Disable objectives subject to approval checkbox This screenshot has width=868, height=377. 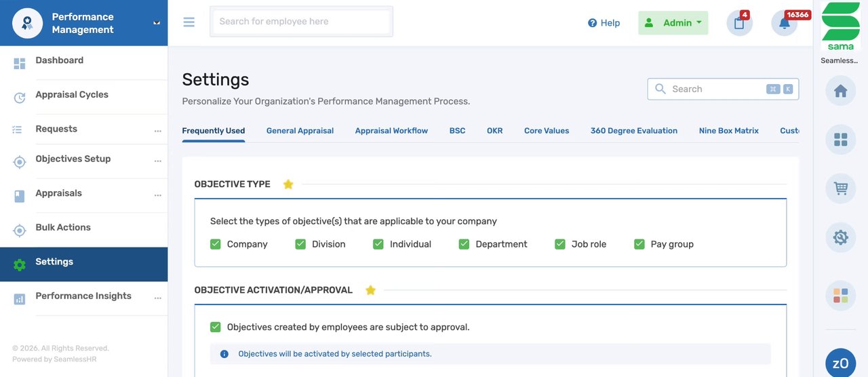[216, 327]
